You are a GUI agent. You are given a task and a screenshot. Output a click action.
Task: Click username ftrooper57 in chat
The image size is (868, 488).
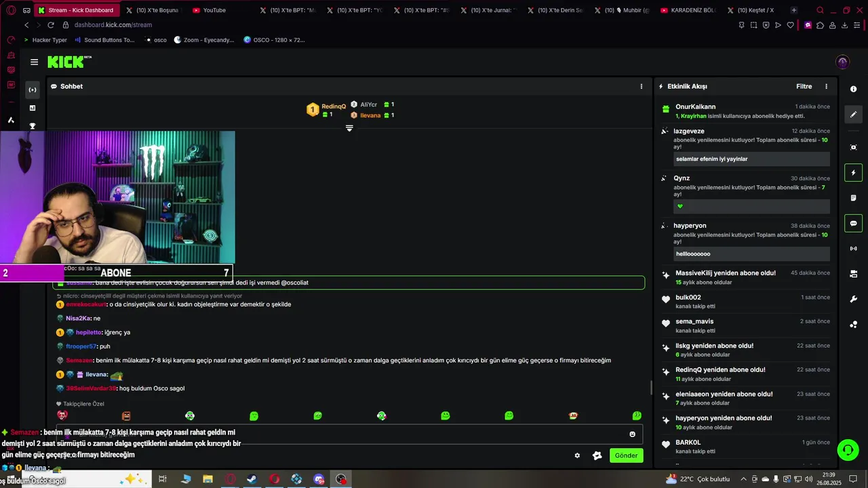[81, 346]
